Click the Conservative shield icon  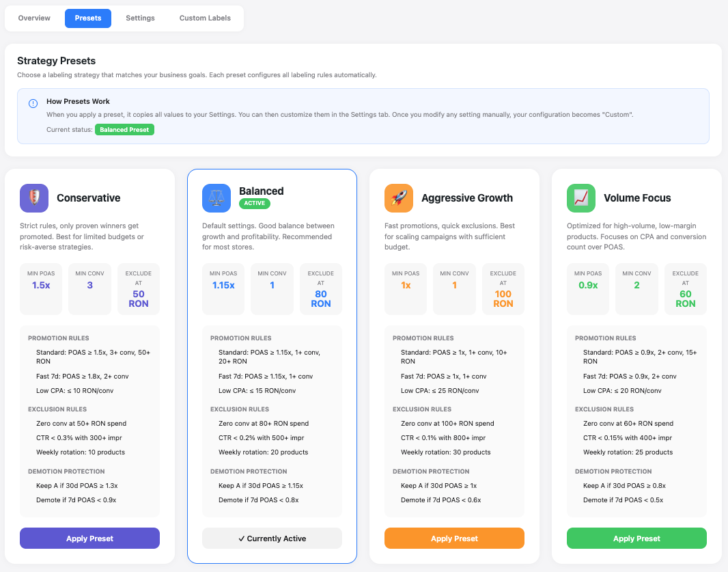click(34, 198)
